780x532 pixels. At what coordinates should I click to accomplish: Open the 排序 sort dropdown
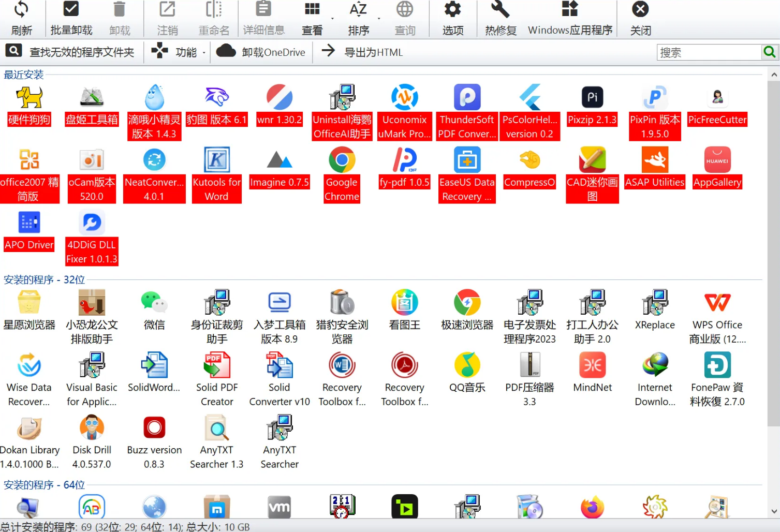click(x=358, y=17)
